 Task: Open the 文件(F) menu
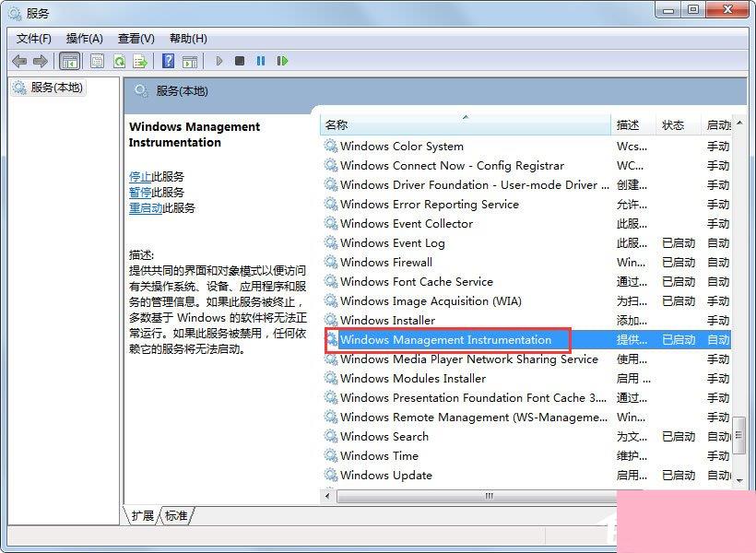[x=34, y=39]
